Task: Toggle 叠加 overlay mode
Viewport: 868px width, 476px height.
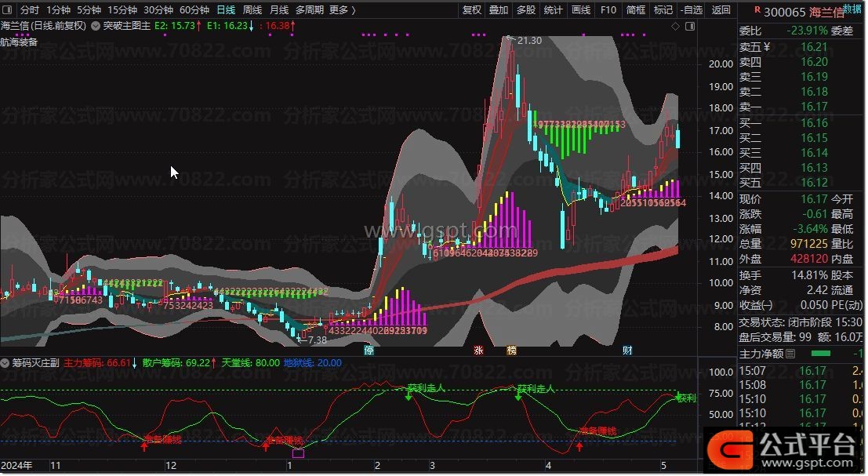Action: point(499,10)
